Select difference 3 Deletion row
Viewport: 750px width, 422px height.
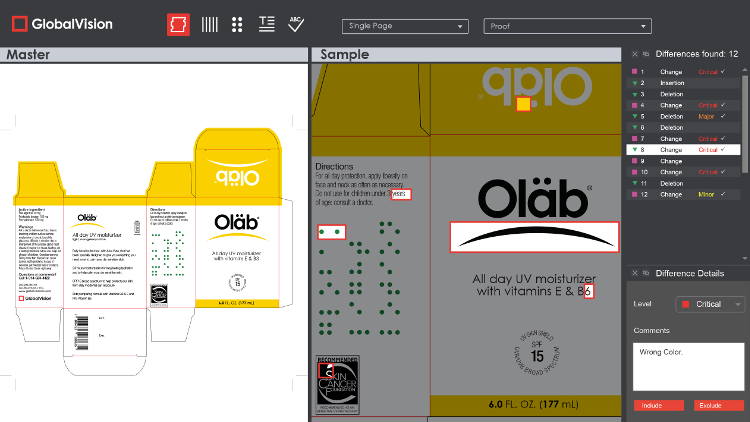coord(683,94)
